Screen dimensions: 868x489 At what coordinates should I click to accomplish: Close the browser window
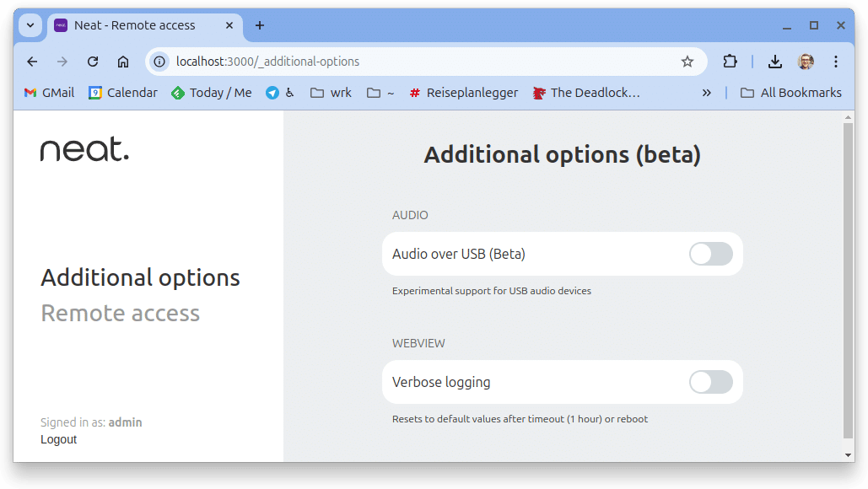click(x=841, y=25)
